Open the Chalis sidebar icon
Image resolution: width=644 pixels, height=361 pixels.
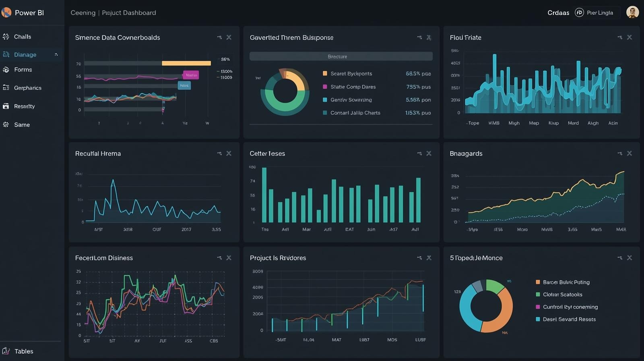(6, 37)
